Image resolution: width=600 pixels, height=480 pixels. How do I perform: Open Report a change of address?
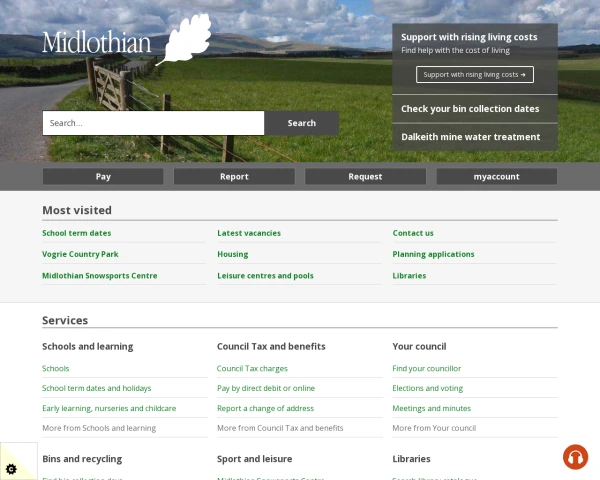click(x=265, y=408)
